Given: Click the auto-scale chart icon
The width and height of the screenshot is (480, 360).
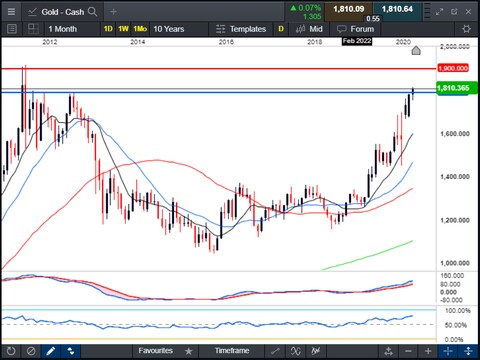Looking at the screenshot, I should click(x=388, y=351).
